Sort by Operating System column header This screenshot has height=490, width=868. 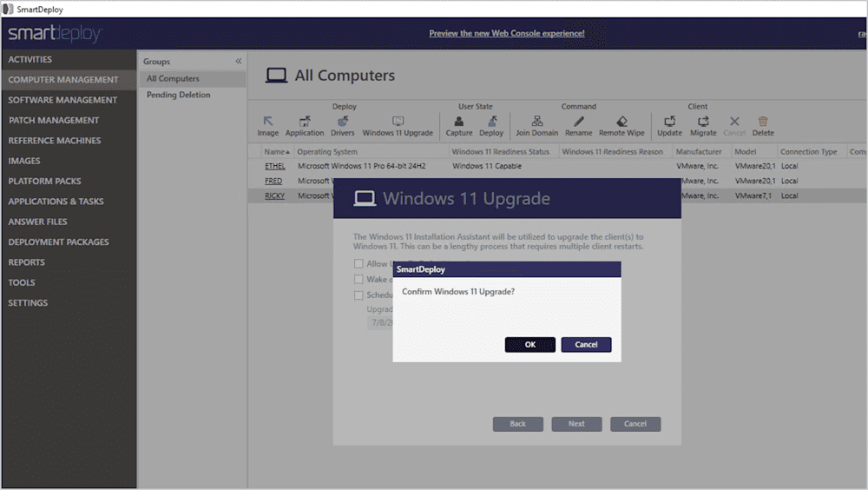click(371, 152)
